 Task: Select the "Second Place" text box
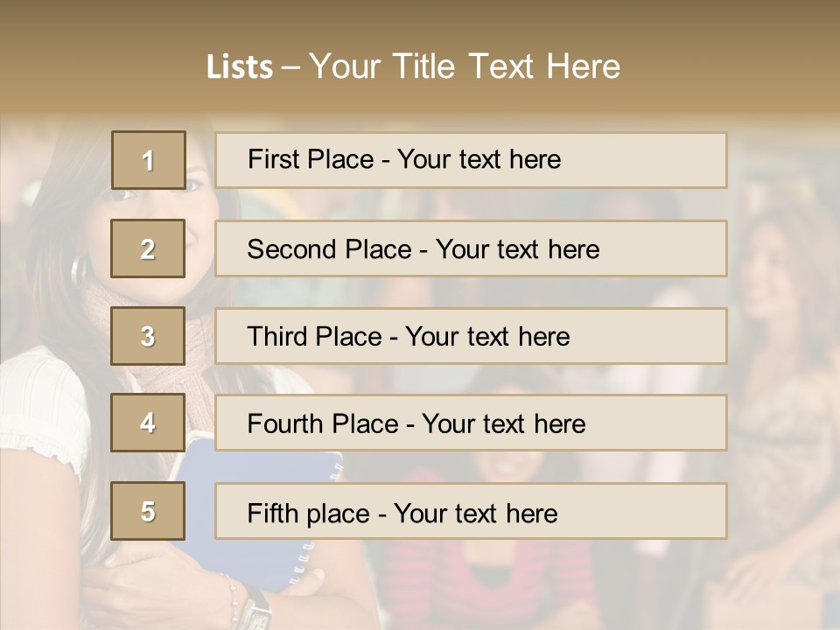coord(471,248)
